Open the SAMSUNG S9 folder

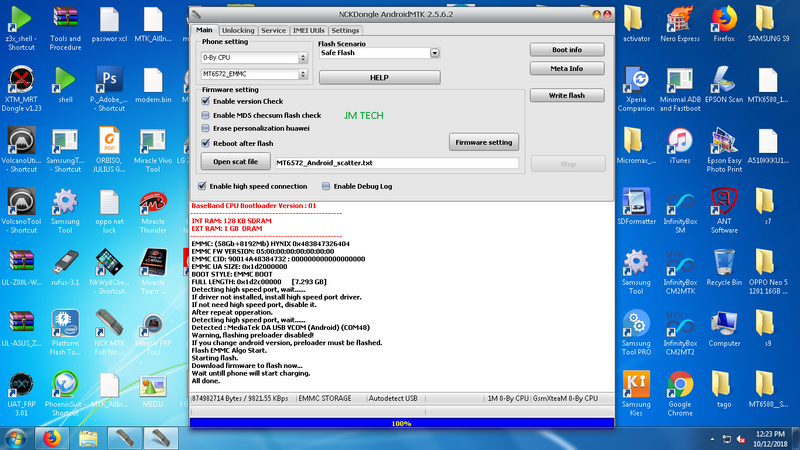[x=768, y=23]
